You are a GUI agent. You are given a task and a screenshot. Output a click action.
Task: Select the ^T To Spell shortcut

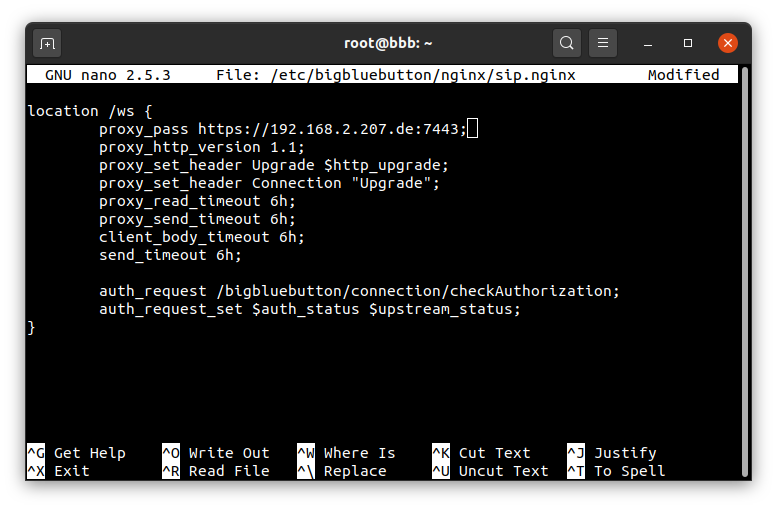coord(616,471)
